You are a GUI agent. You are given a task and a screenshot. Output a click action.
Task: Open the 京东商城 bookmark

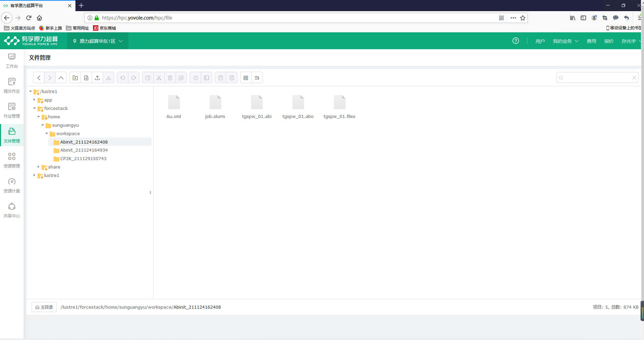click(x=104, y=28)
